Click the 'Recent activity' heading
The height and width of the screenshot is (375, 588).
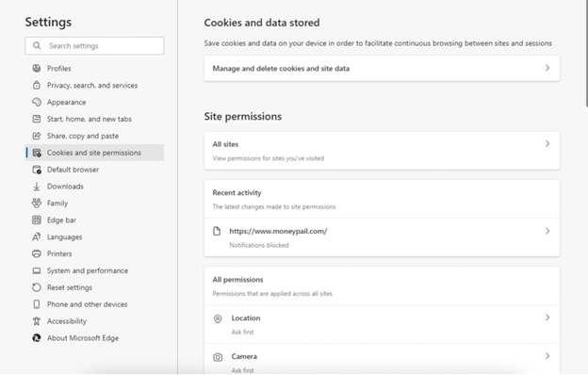coord(237,193)
